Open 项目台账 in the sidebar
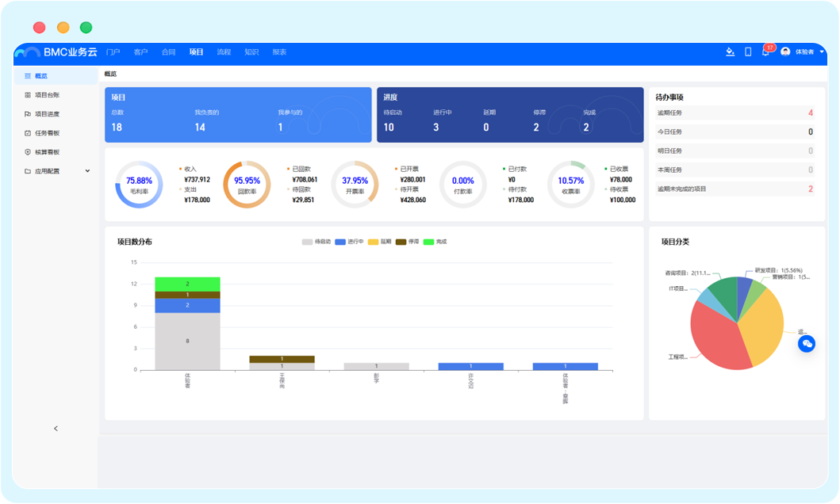Screen dimensions: 840x504 (x=47, y=95)
